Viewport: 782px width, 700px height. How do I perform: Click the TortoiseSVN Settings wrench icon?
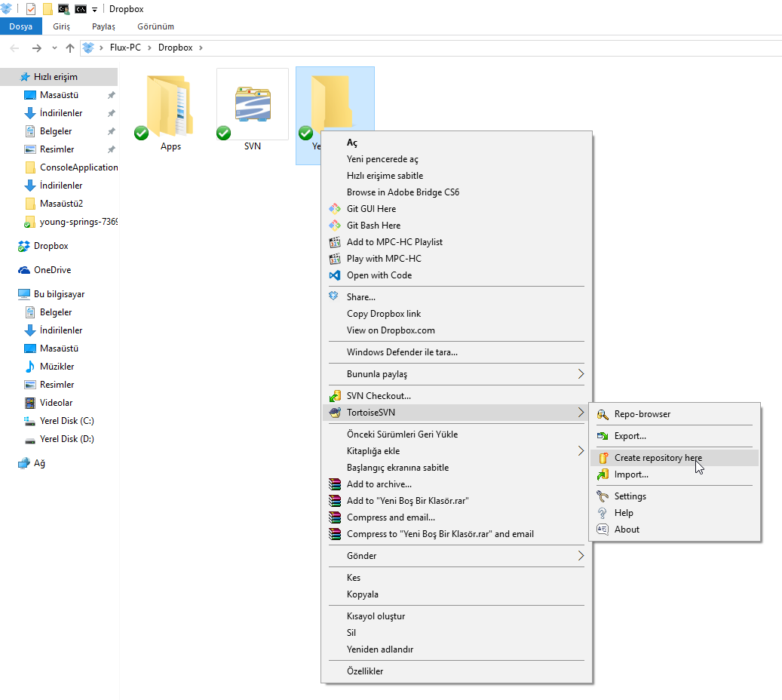(603, 496)
